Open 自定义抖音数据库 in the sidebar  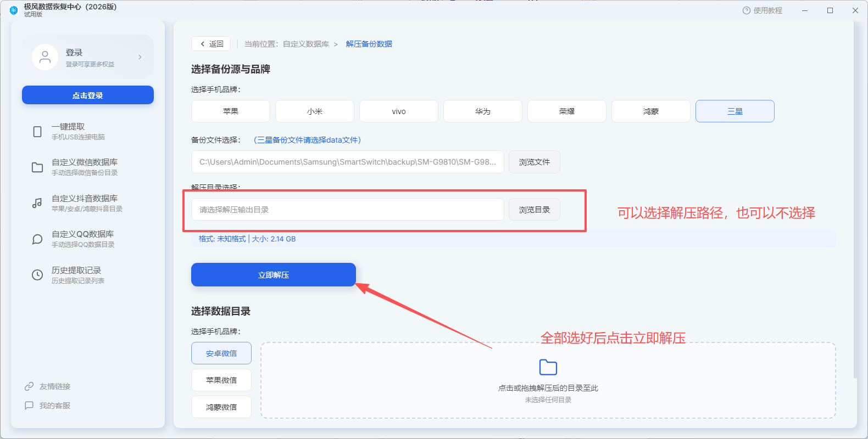88,203
